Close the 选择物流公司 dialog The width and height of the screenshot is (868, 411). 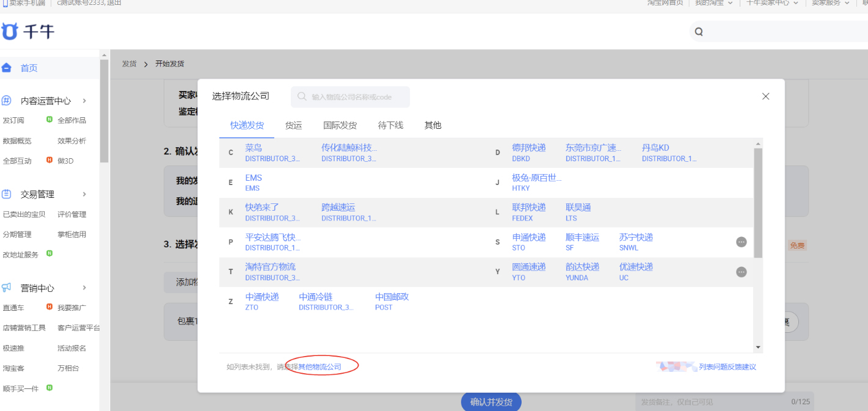(765, 96)
